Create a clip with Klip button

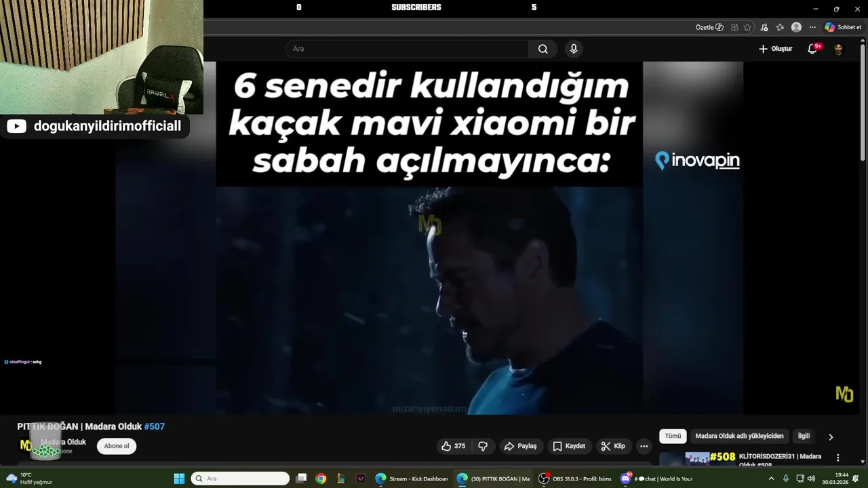point(613,446)
